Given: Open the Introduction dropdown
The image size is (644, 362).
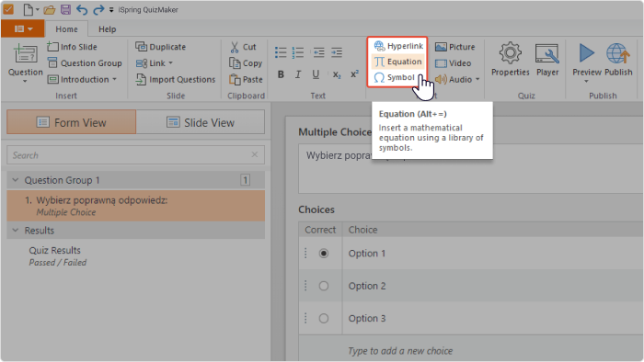Looking at the screenshot, I should pyautogui.click(x=82, y=79).
